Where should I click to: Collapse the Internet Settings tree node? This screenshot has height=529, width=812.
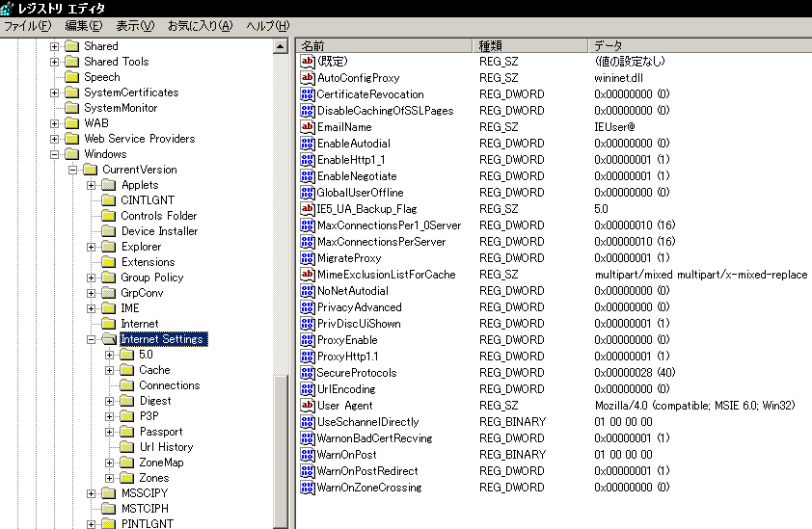point(92,339)
